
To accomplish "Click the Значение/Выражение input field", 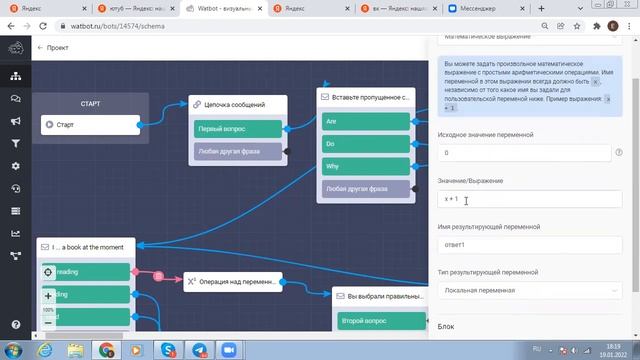I will tap(530, 199).
